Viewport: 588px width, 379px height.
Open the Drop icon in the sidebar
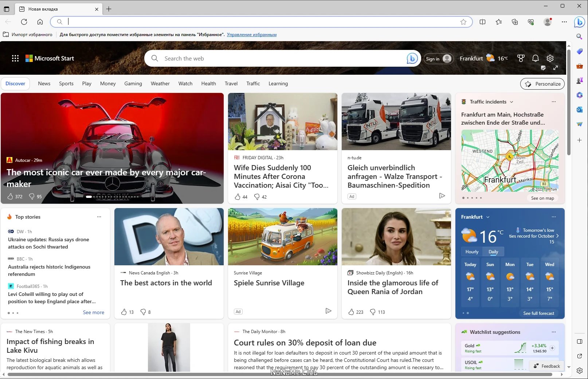579,124
